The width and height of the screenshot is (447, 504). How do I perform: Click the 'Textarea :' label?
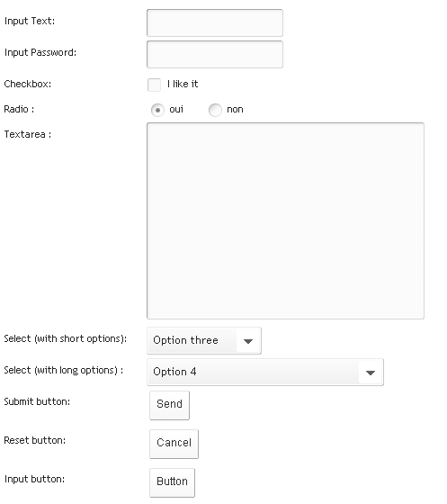pos(28,134)
